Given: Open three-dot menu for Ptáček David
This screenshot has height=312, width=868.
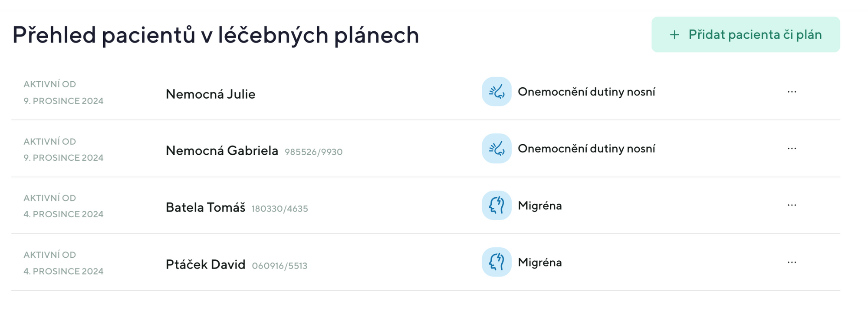Looking at the screenshot, I should pyautogui.click(x=792, y=262).
